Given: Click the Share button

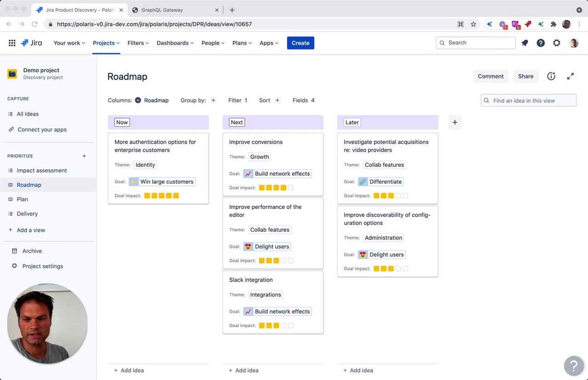Looking at the screenshot, I should click(x=526, y=76).
